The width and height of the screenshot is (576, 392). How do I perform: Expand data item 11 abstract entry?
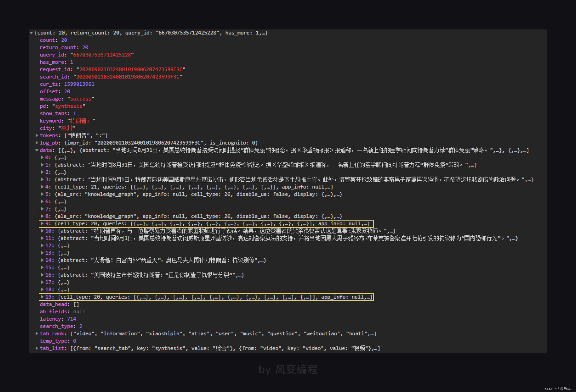pyautogui.click(x=42, y=238)
